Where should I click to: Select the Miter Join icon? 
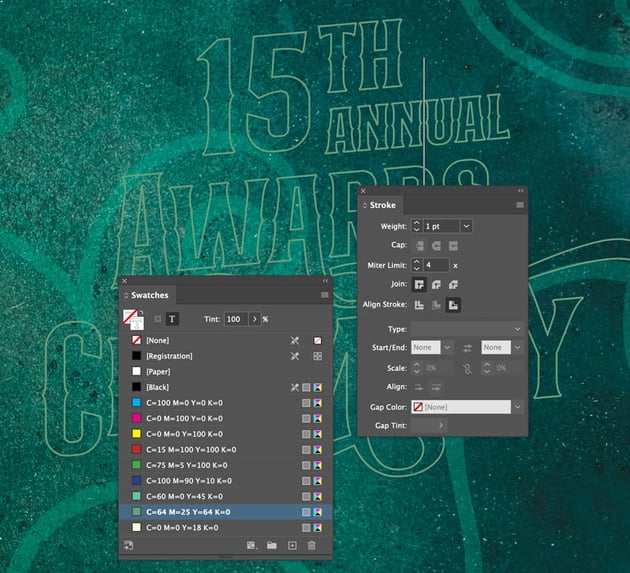419,284
